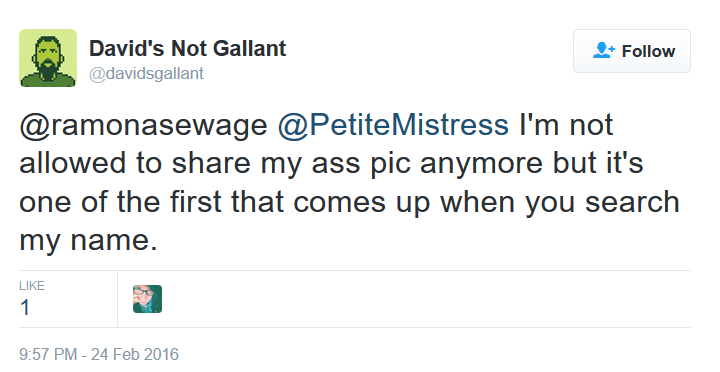Viewport: 720px width, 372px height.
Task: Click tweet line starting 'one of the first'
Action: 349,203
